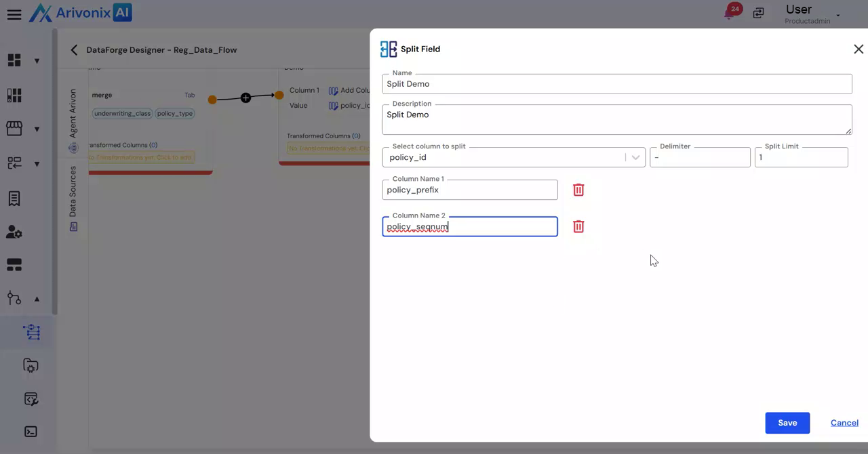Close the Split Field panel
The height and width of the screenshot is (454, 868).
(x=859, y=49)
